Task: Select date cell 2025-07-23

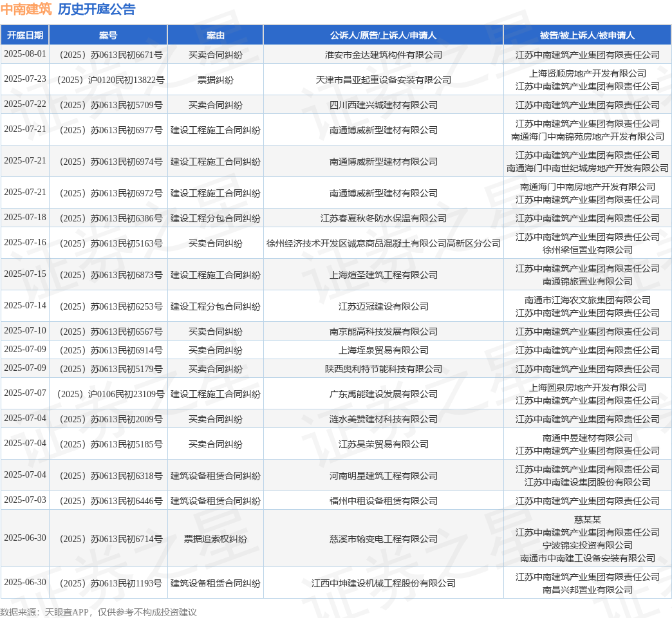Action: 25,79
